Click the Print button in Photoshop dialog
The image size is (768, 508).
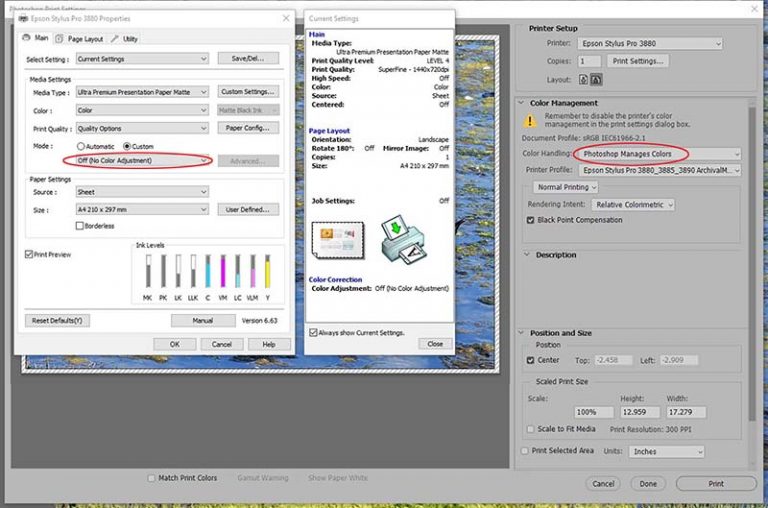coord(716,484)
